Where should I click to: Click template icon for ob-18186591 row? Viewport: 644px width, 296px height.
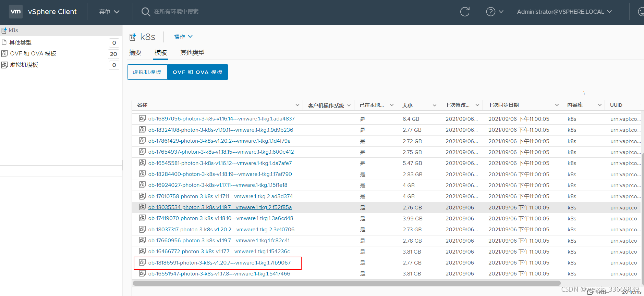pyautogui.click(x=142, y=262)
